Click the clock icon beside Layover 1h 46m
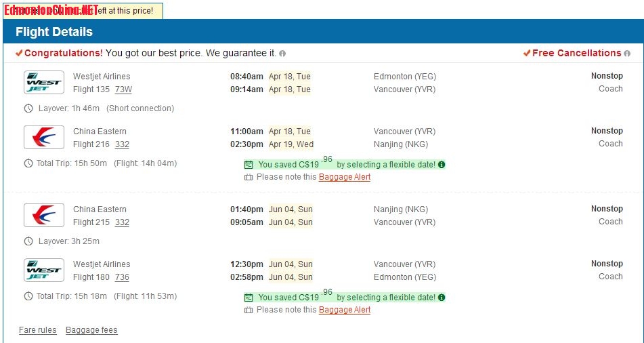The width and height of the screenshot is (644, 343). coord(28,108)
